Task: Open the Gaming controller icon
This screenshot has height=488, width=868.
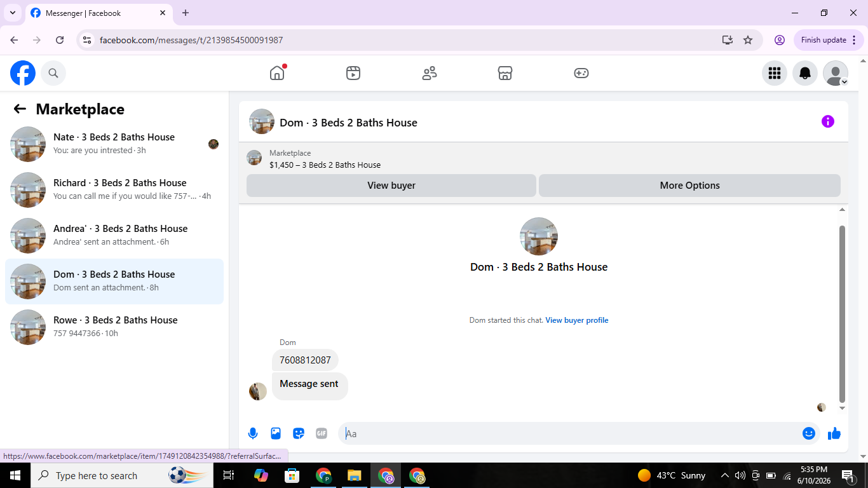Action: [581, 73]
